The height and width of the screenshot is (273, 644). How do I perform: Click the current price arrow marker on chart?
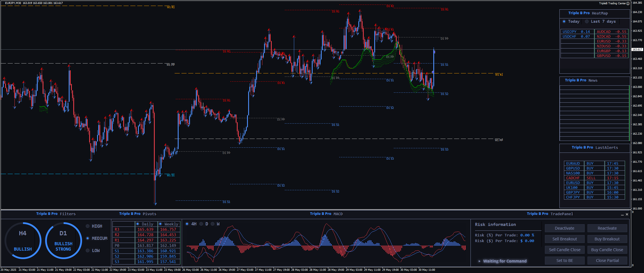tap(434, 52)
